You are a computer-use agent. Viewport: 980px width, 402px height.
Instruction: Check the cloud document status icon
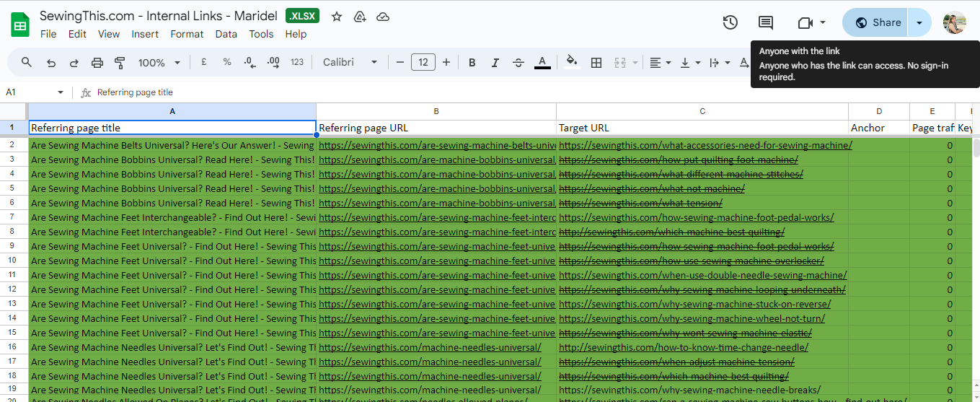click(383, 17)
